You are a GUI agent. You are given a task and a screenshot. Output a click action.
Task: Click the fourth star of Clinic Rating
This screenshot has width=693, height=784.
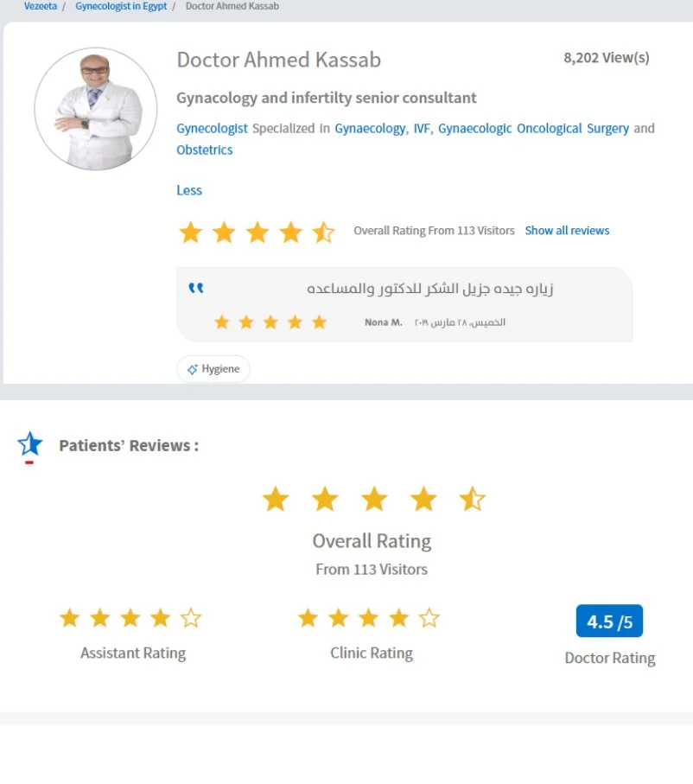(398, 617)
